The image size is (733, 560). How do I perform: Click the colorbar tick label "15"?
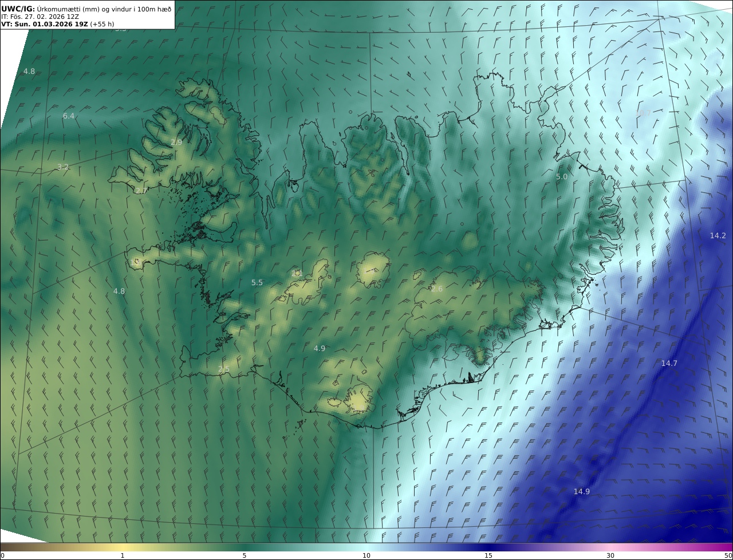pyautogui.click(x=488, y=555)
